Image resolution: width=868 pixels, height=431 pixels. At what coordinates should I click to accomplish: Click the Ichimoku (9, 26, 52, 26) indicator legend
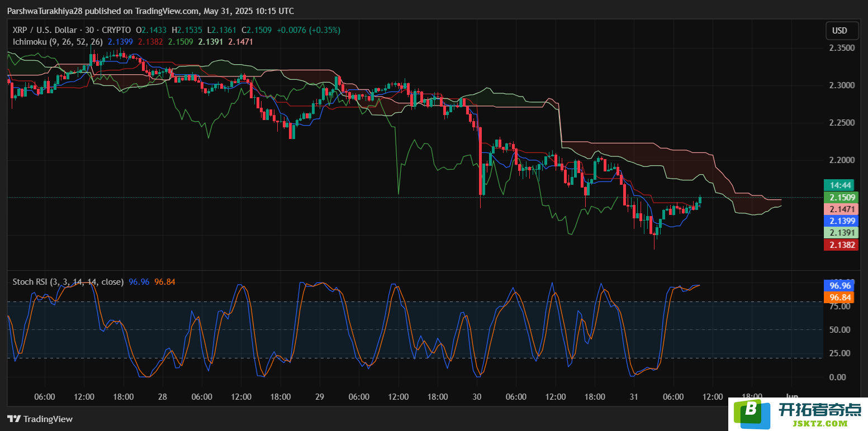coord(58,41)
